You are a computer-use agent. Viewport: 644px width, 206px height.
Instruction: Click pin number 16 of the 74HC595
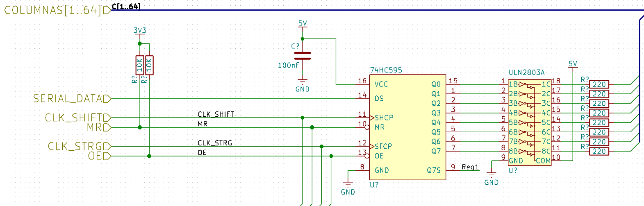[362, 81]
